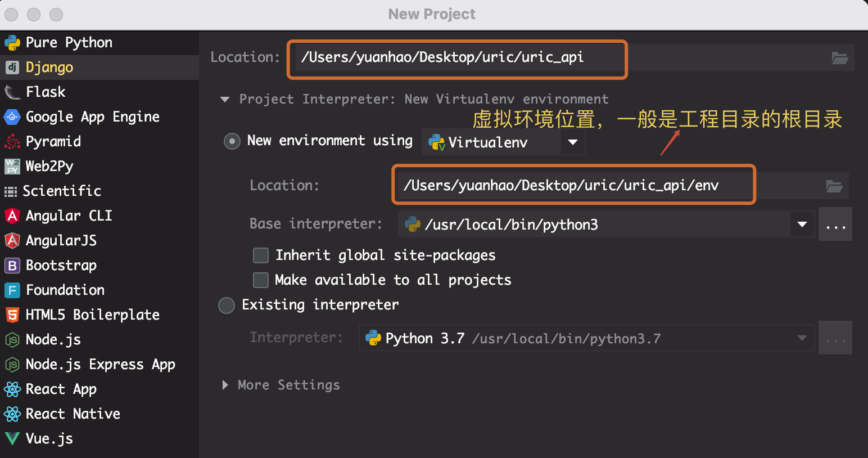Viewport: 868px width, 458px height.
Task: Select Bootstrap project type
Action: [x=100, y=266]
